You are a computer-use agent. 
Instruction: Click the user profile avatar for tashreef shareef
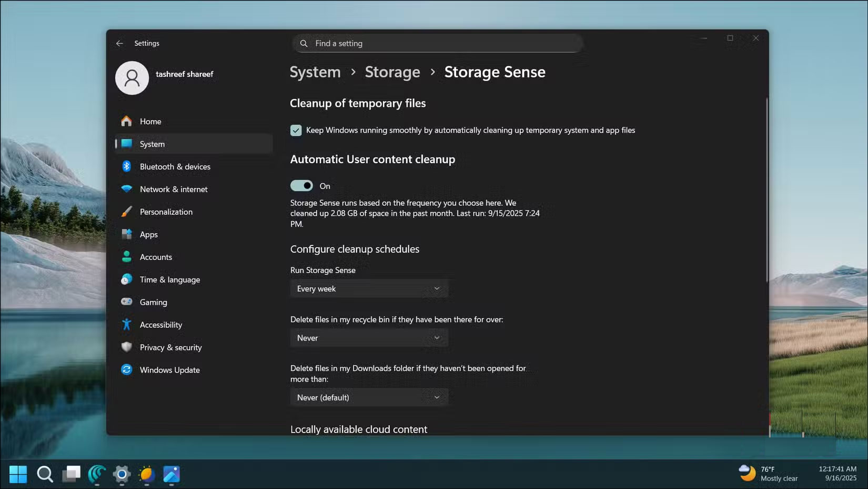coord(132,77)
